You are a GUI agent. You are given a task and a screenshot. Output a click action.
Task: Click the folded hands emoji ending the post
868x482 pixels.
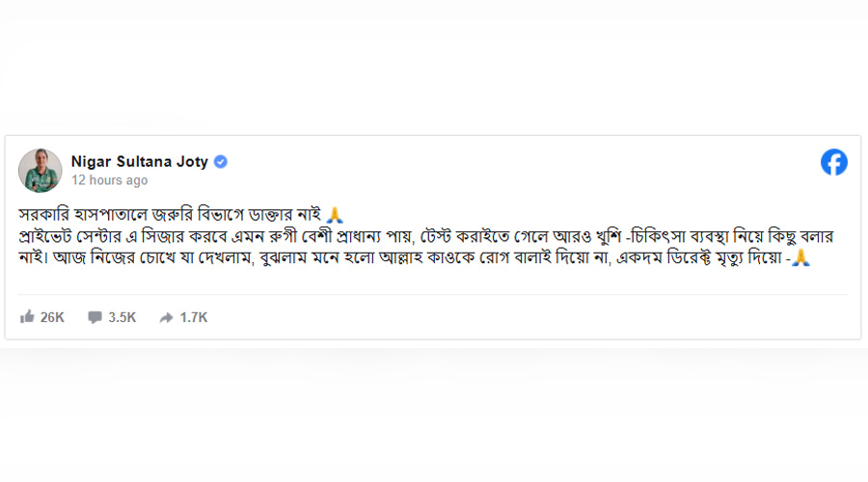(800, 257)
